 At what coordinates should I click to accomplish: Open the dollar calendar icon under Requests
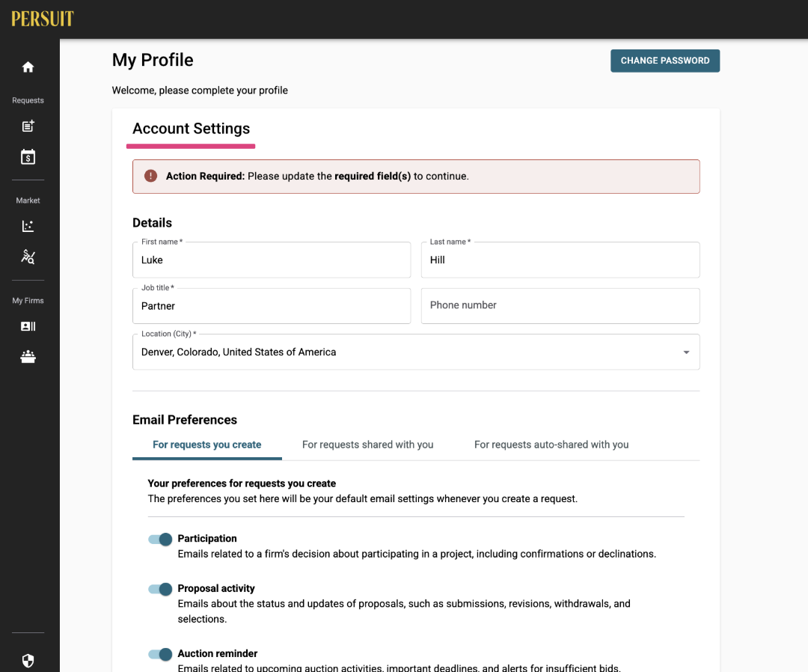[x=28, y=157]
